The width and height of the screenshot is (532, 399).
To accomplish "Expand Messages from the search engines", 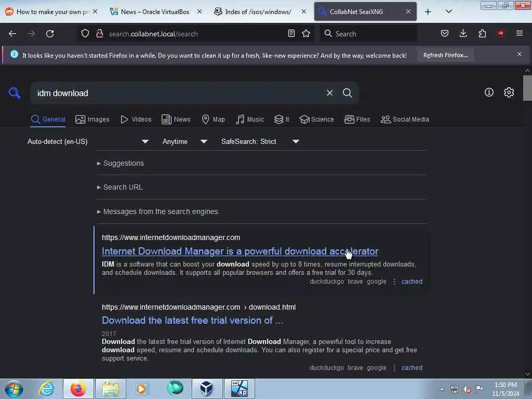I will point(157,212).
